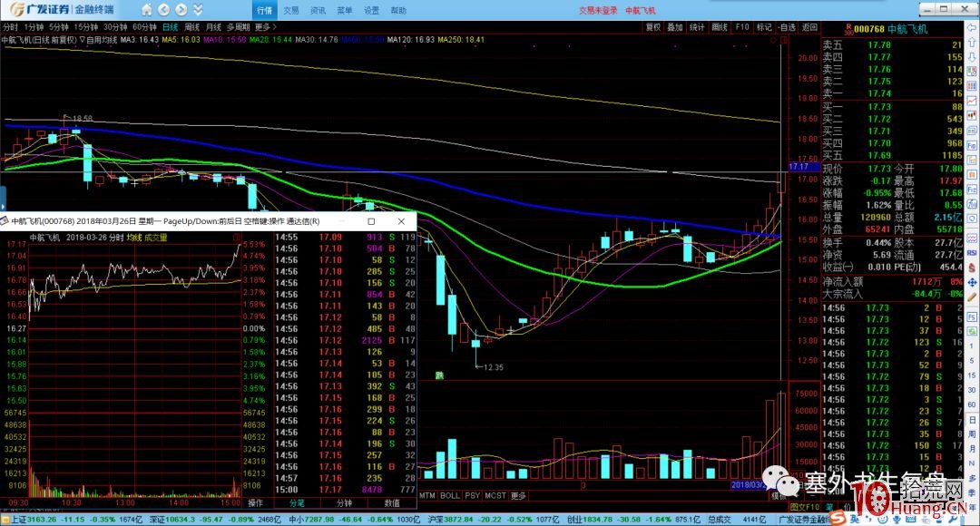Open the 行情 tab
Screen dimensions: 980x526
(x=264, y=11)
